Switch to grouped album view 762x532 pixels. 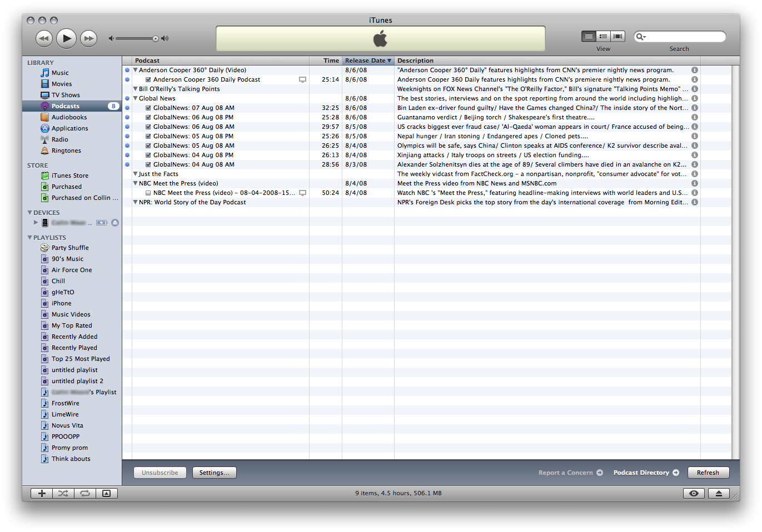pos(603,36)
